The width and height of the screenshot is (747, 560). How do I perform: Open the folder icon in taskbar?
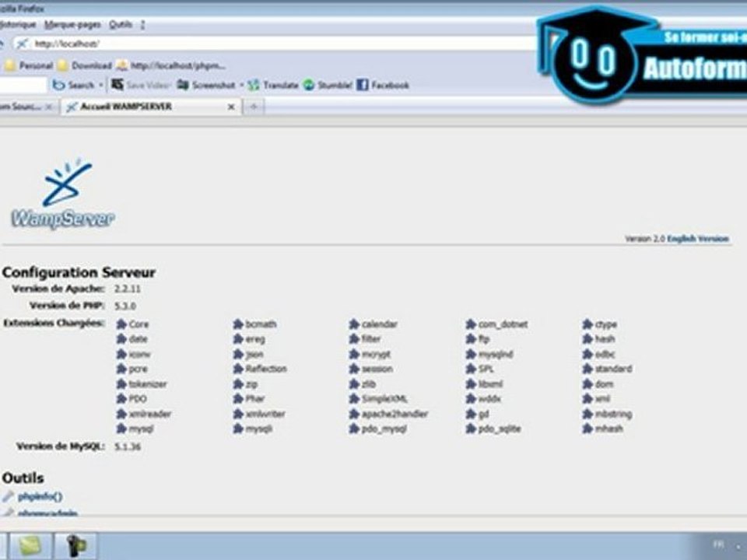[x=29, y=546]
